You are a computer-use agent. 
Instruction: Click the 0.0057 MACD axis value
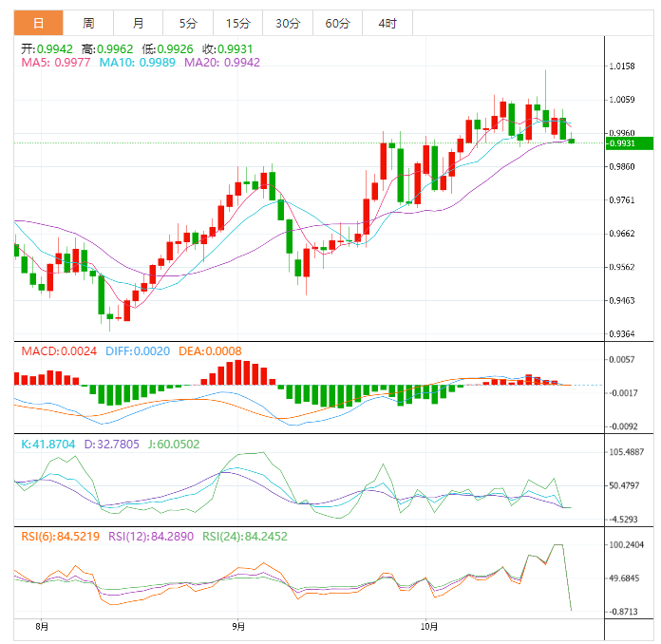(x=622, y=360)
